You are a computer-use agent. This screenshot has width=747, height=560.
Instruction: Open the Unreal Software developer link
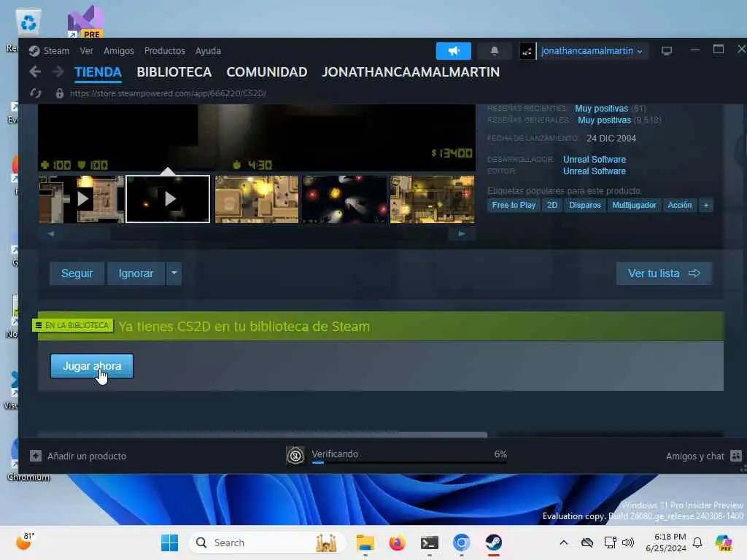pos(594,160)
